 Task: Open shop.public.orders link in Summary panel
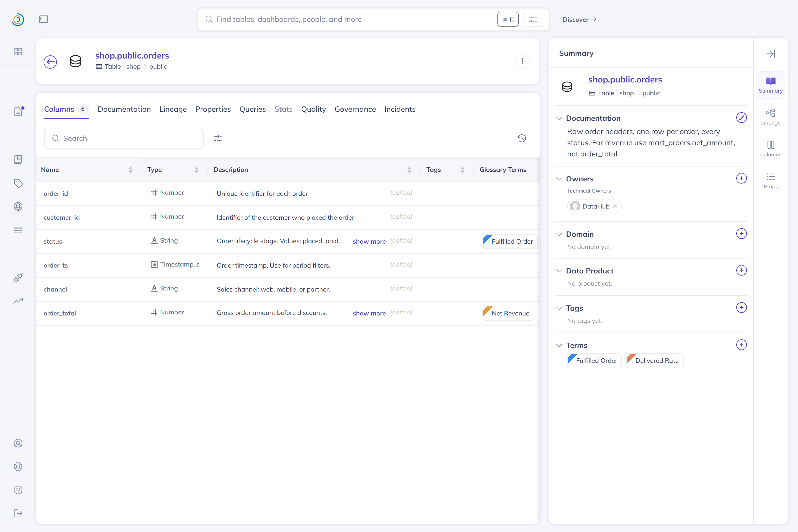tap(625, 79)
